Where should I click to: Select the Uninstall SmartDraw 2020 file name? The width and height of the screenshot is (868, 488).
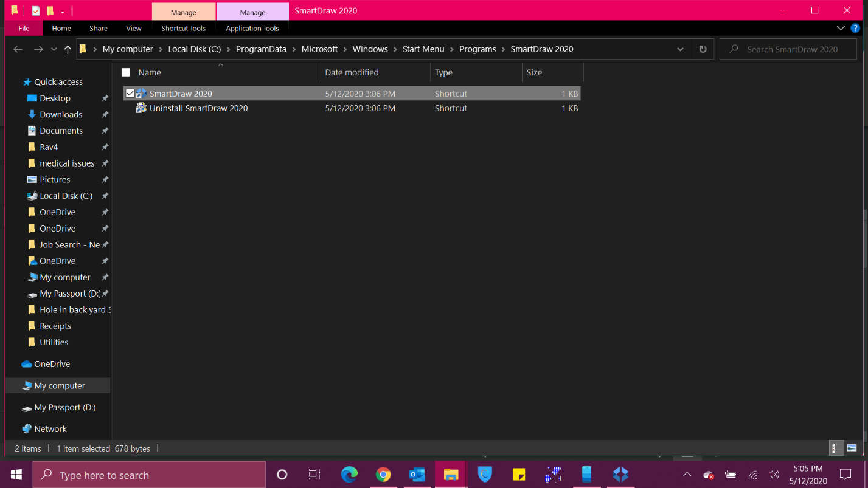tap(199, 108)
